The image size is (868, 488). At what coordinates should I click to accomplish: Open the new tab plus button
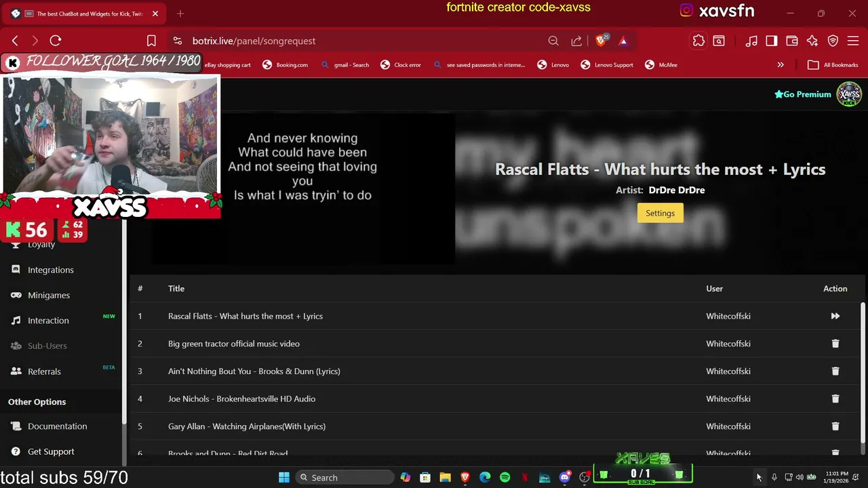180,14
